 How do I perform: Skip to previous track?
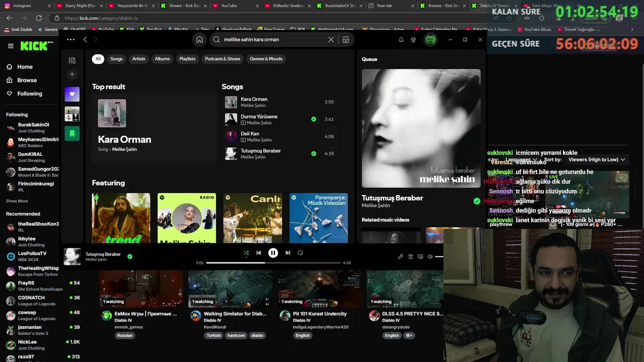coord(259,253)
